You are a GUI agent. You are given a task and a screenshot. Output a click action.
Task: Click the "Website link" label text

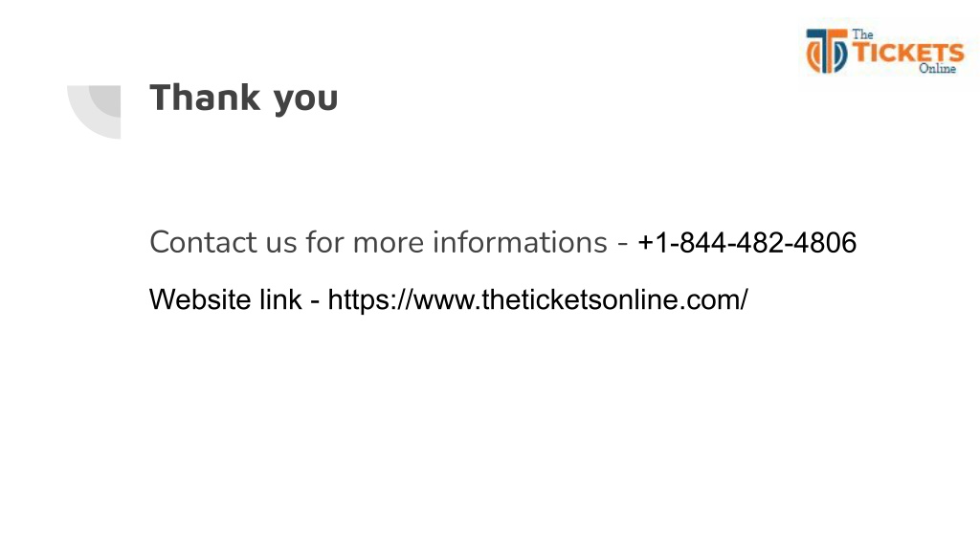pyautogui.click(x=226, y=299)
